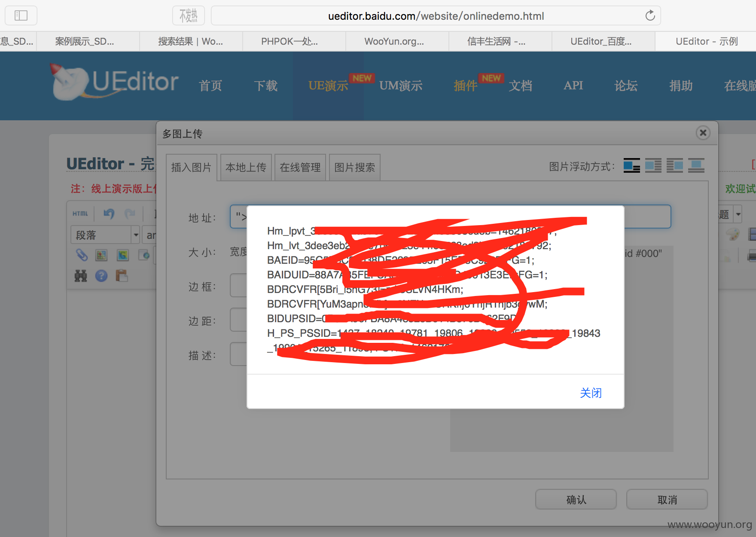Close the 多图上传 dialog with X
The height and width of the screenshot is (537, 756).
coord(703,133)
